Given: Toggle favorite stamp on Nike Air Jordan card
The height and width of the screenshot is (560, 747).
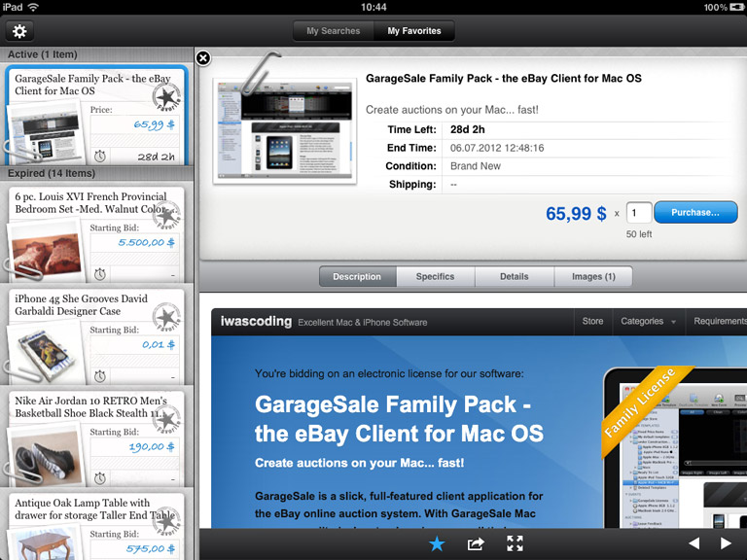Looking at the screenshot, I should [166, 420].
